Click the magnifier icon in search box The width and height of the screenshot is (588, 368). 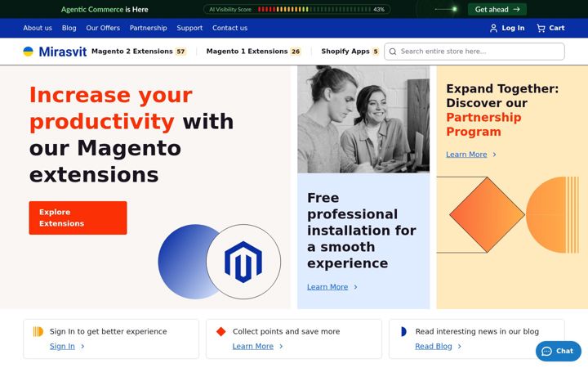393,52
